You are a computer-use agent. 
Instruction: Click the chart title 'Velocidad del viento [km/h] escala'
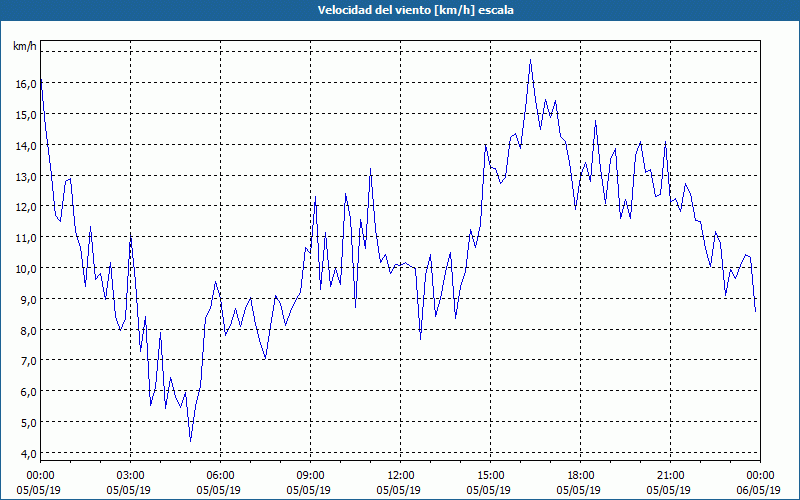pyautogui.click(x=415, y=10)
